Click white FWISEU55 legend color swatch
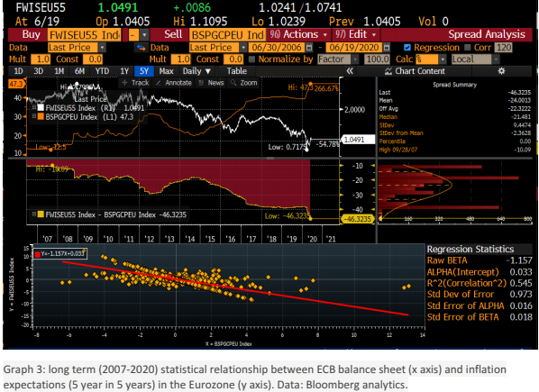Viewport: 539px width, 392px height. coord(41,107)
